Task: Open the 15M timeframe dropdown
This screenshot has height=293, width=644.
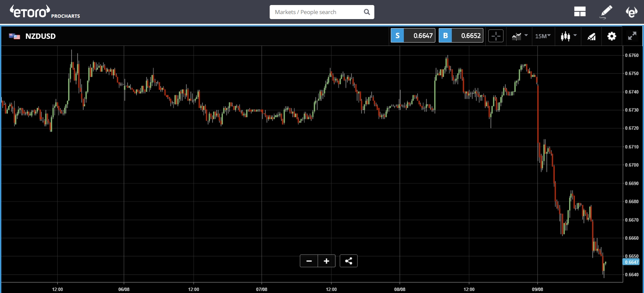Action: 543,36
